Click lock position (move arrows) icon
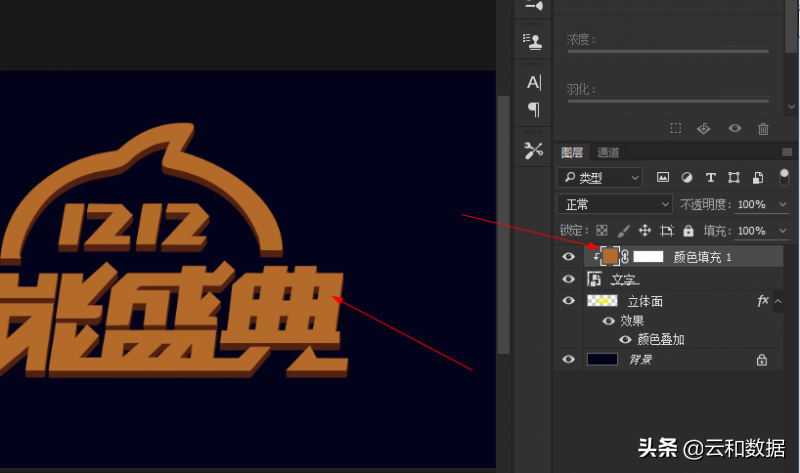The width and height of the screenshot is (800, 473). (x=645, y=231)
